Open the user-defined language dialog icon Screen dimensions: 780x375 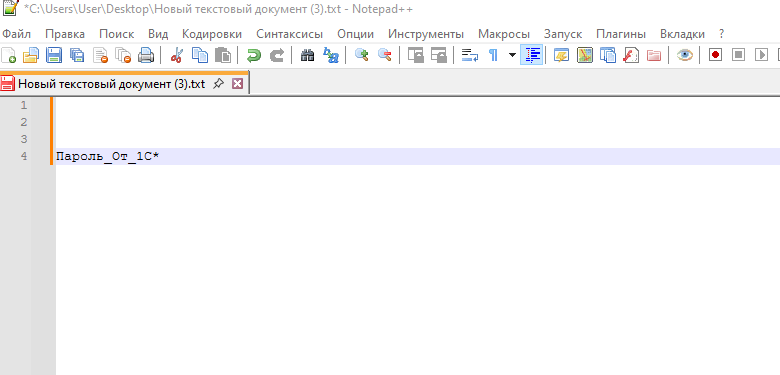click(x=562, y=55)
